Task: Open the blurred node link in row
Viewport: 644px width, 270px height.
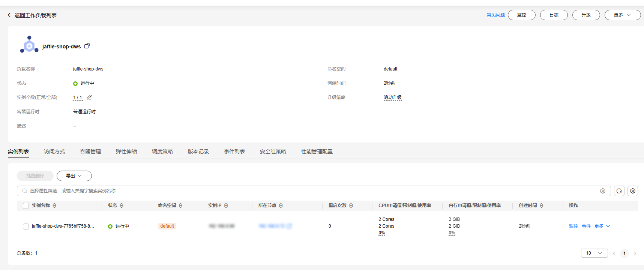Action: point(272,226)
